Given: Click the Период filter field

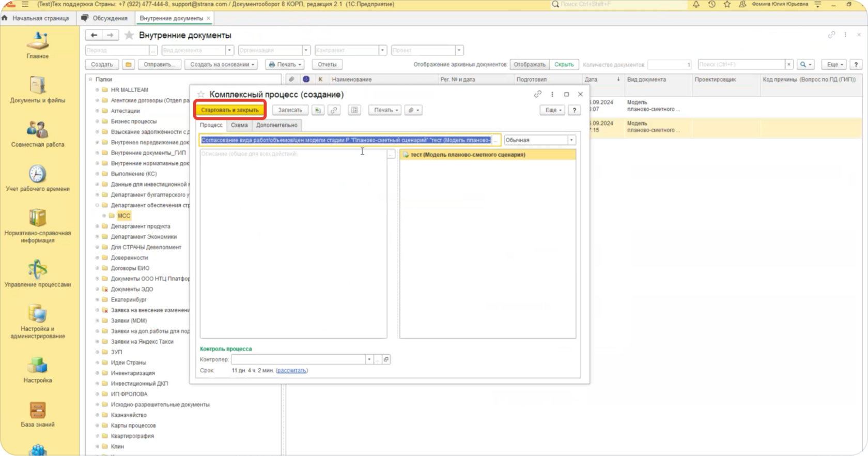Looking at the screenshot, I should pyautogui.click(x=117, y=50).
